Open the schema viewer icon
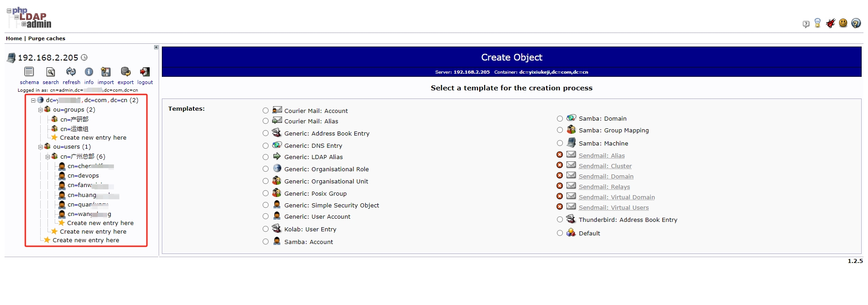Viewport: 868px width, 305px height. [29, 72]
